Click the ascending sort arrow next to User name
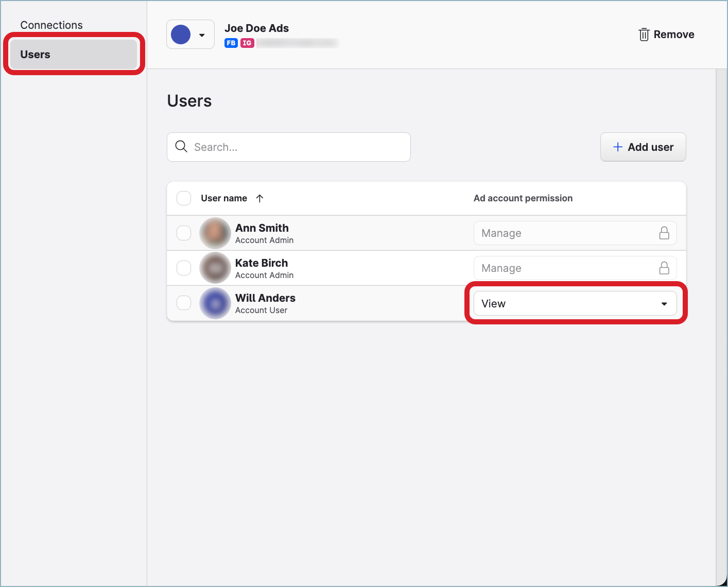Screen dimensions: 728x587 click(260, 198)
